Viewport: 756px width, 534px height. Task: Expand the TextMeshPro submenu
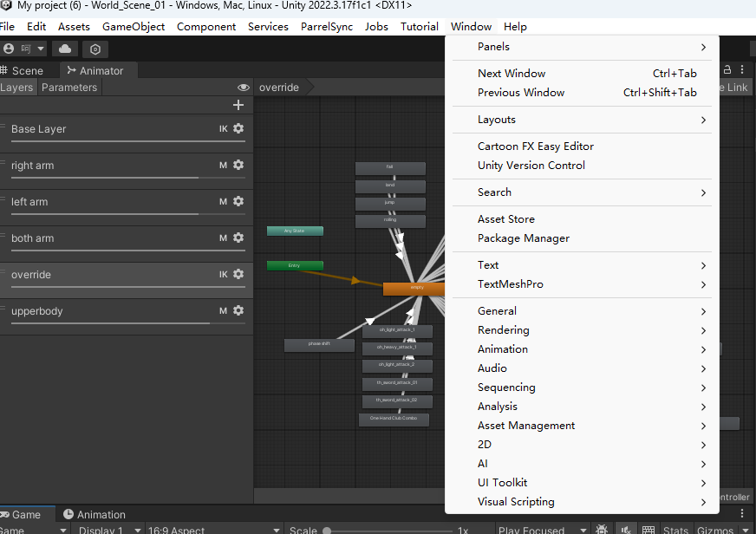[582, 284]
